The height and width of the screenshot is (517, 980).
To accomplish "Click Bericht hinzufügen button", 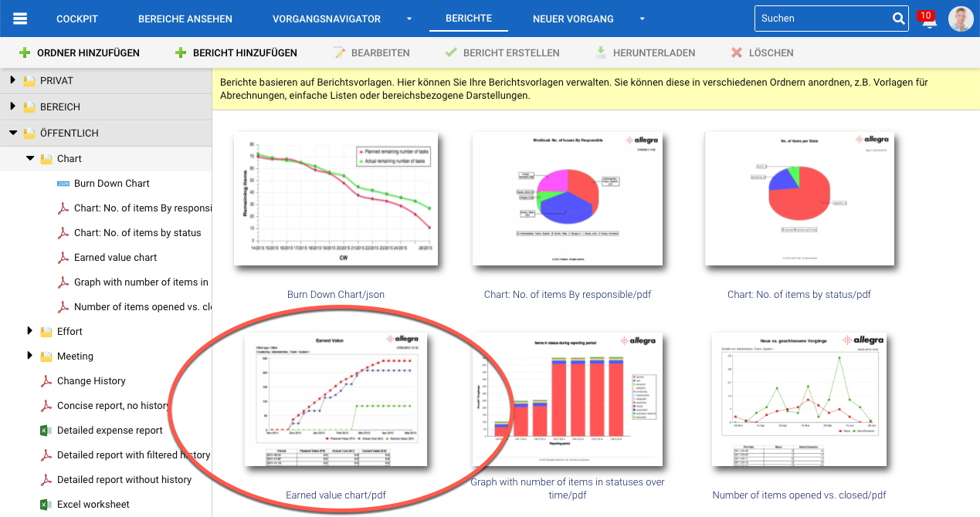I will [236, 53].
